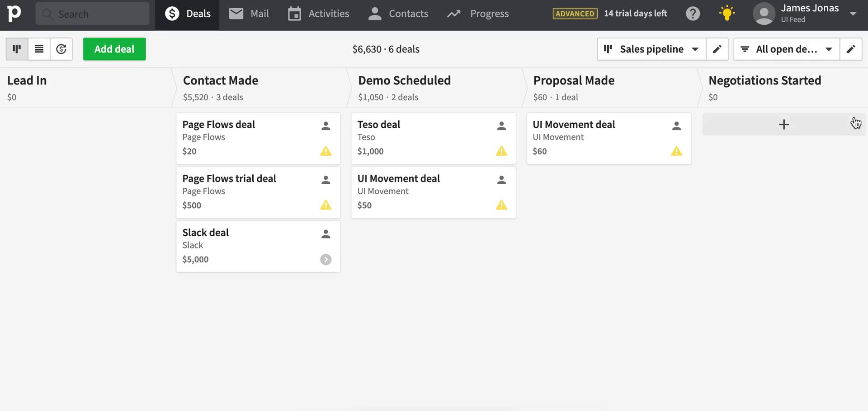This screenshot has width=868, height=411.
Task: Click the ADVANCED plan badge
Action: (575, 14)
